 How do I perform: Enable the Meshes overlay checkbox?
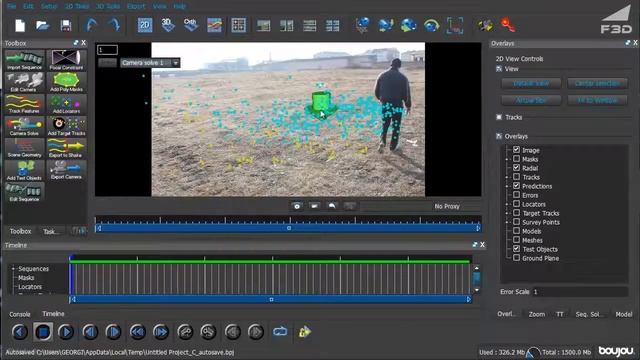click(516, 240)
